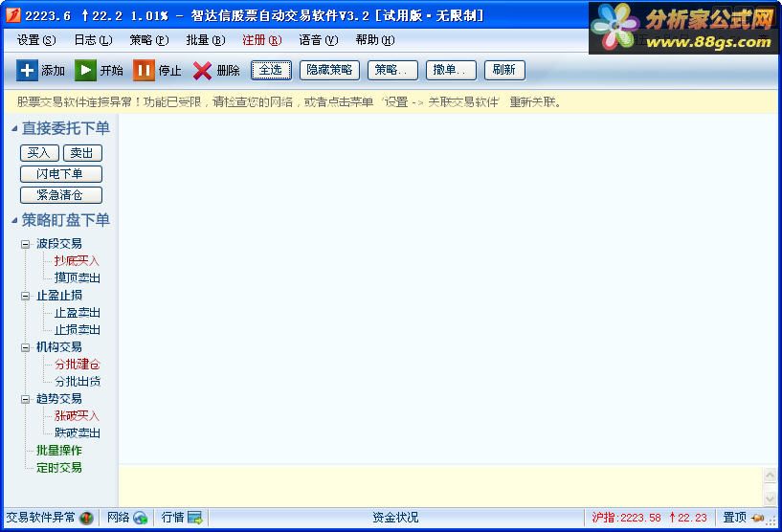Click the 闪电下单 button

(x=61, y=174)
